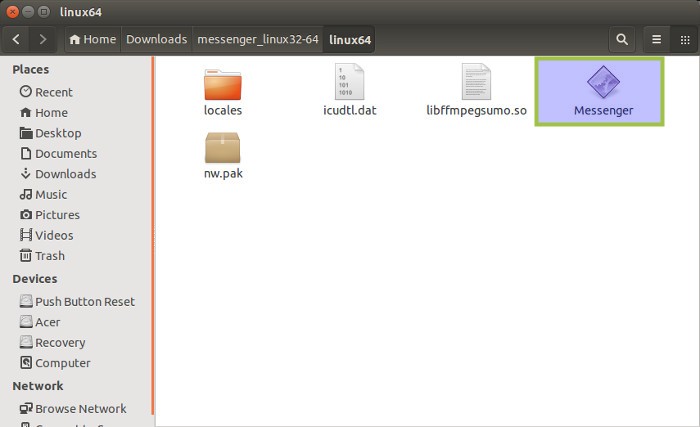Image resolution: width=700 pixels, height=427 pixels.
Task: Click the Computer disk icon
Action: (26, 362)
